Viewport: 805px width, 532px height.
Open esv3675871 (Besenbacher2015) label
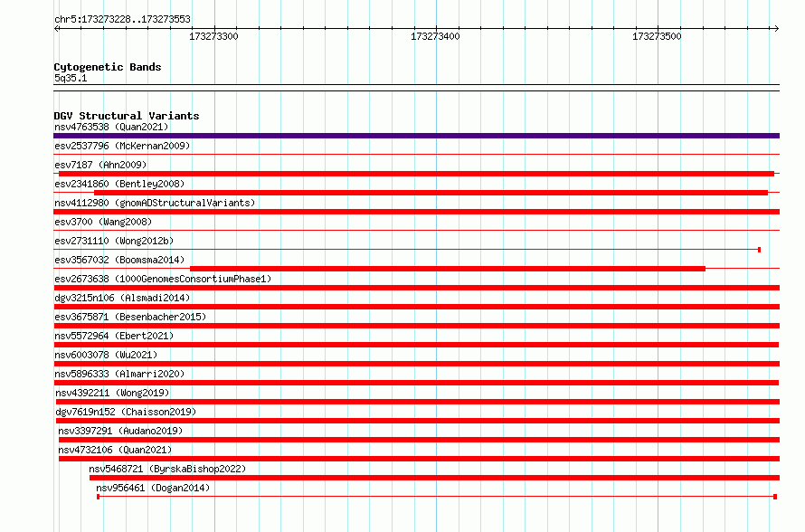[130, 317]
